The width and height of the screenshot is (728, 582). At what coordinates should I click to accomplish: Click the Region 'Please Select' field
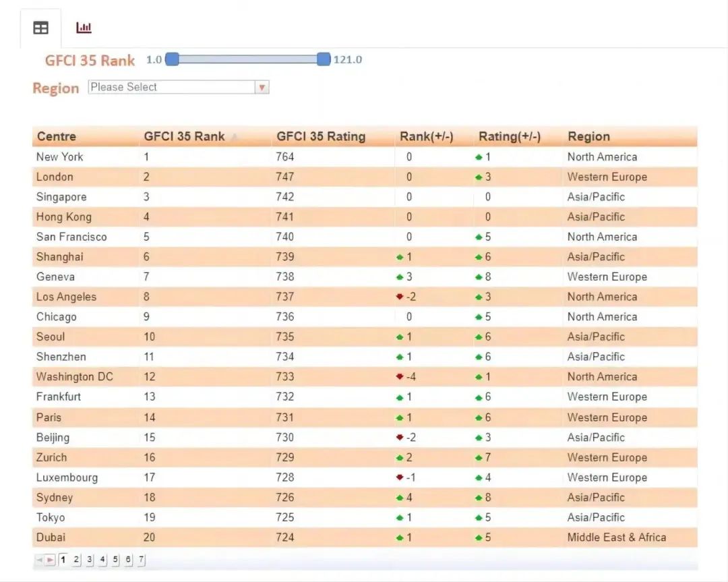[171, 88]
